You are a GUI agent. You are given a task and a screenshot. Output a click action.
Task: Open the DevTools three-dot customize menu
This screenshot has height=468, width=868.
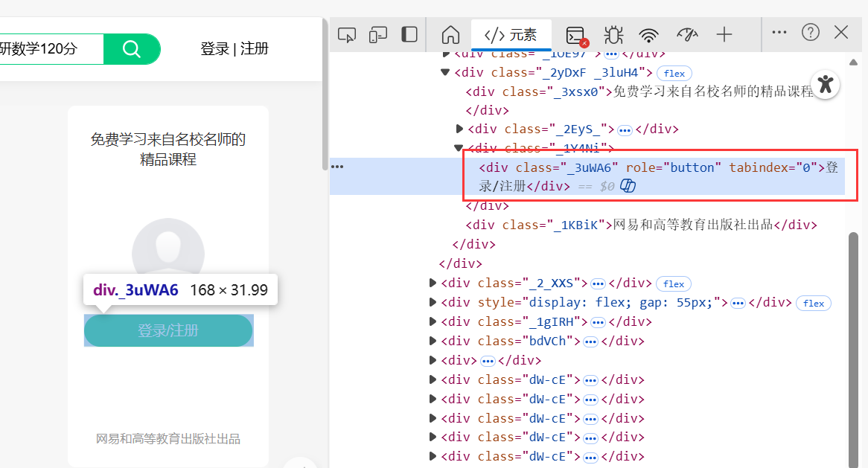point(779,32)
